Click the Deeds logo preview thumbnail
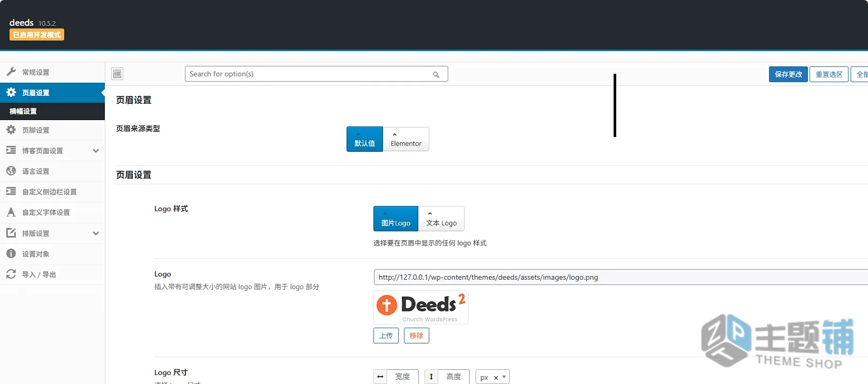Viewport: 868px width, 384px height. tap(421, 307)
